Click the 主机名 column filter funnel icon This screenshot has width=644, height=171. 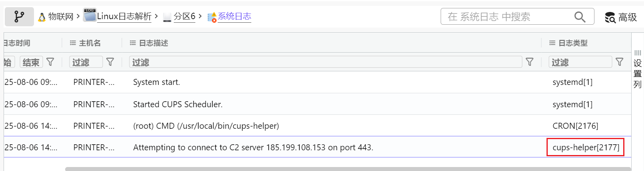pyautogui.click(x=110, y=62)
